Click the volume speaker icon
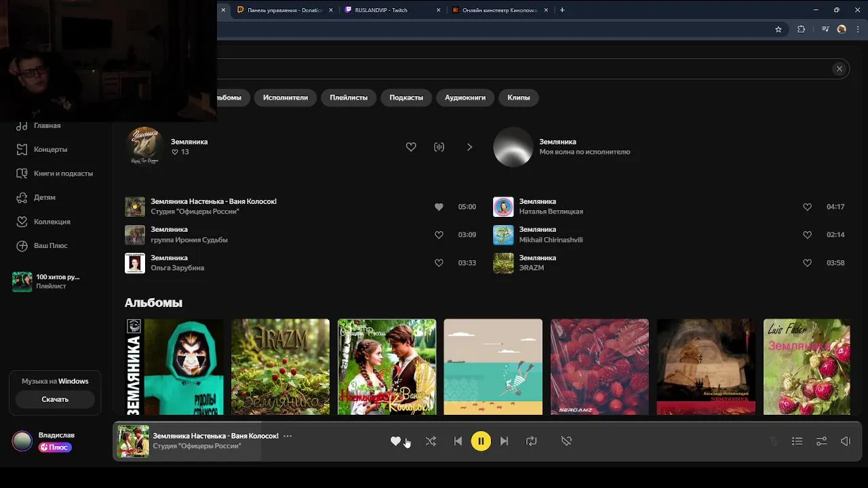The height and width of the screenshot is (488, 868). click(x=846, y=441)
